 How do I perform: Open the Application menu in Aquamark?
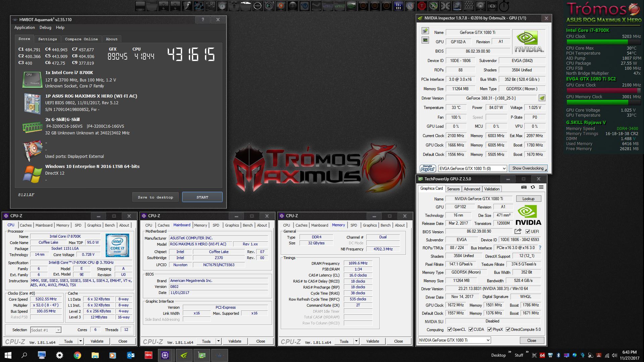(24, 27)
